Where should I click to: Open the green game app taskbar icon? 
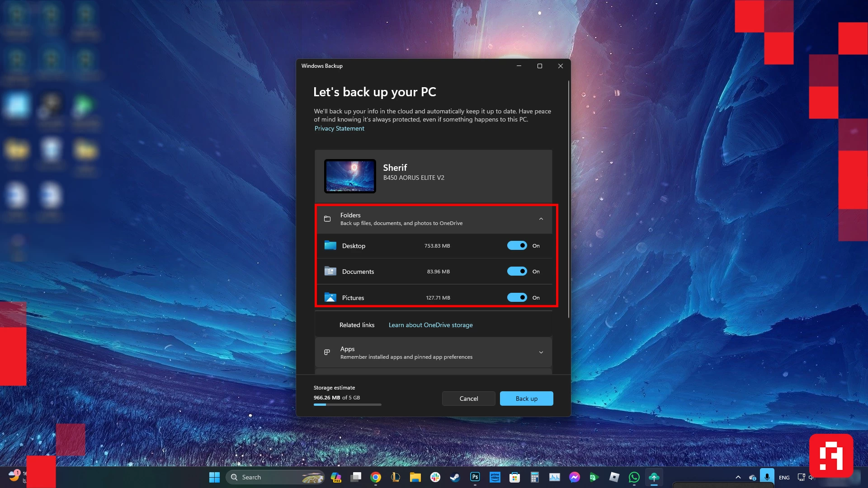click(x=594, y=477)
